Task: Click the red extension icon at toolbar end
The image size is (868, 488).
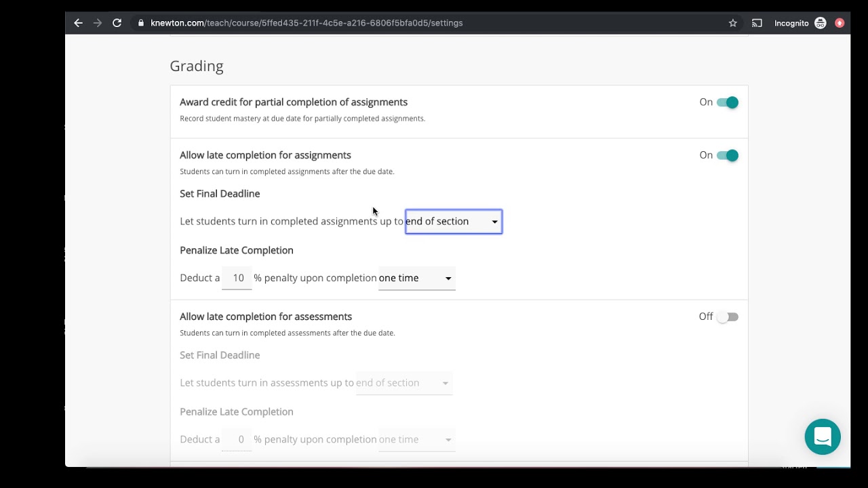Action: [840, 23]
